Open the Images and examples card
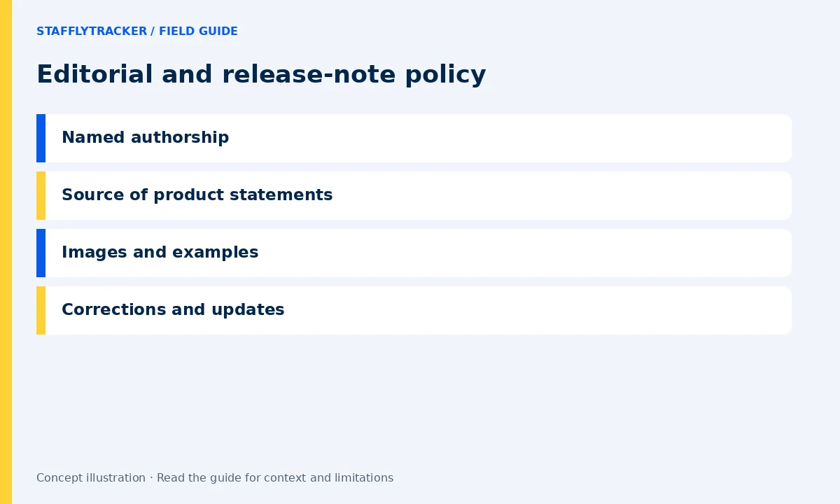The height and width of the screenshot is (504, 840). 414,253
